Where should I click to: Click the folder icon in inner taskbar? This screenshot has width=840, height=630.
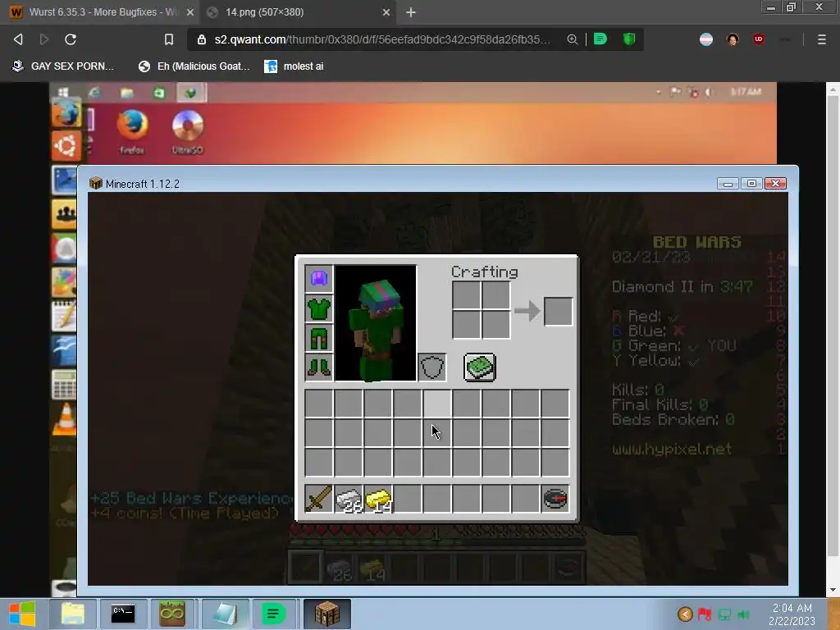click(127, 93)
